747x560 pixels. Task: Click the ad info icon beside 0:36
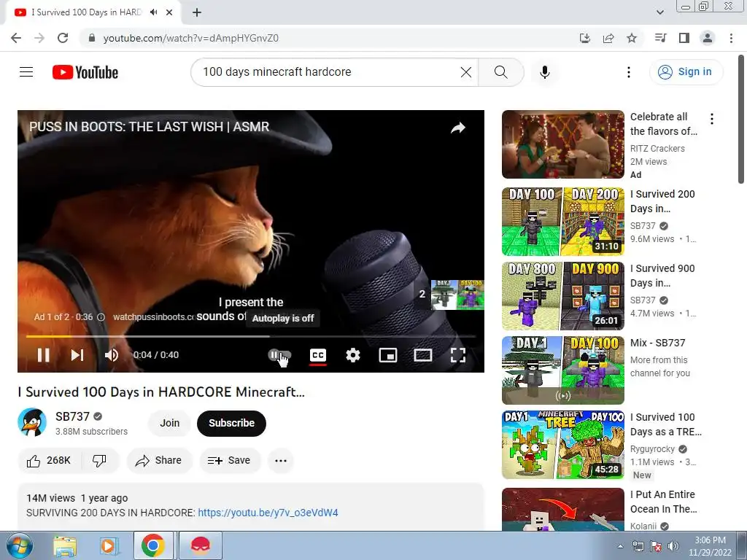pos(101,317)
